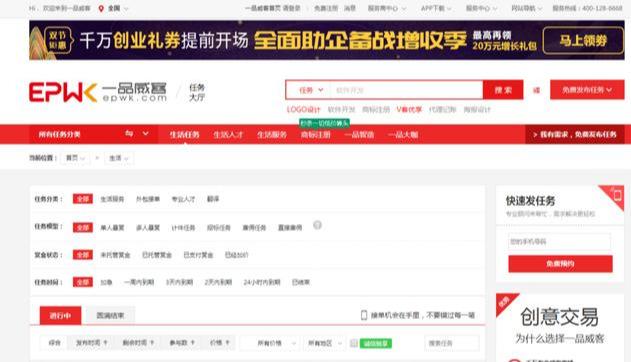631x362 pixels.
Task: Open 一品威客首页 link in top bar
Action: point(262,8)
